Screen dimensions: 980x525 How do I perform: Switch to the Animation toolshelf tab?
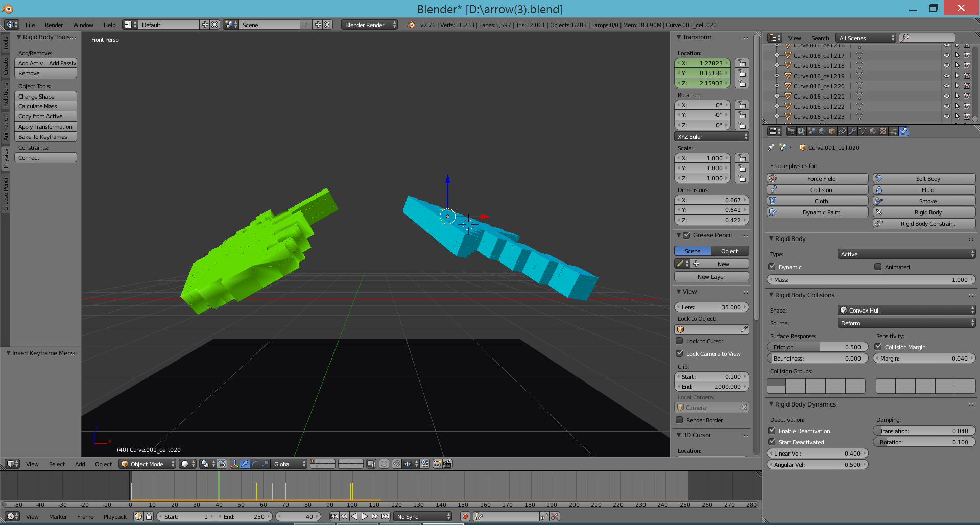pos(5,127)
